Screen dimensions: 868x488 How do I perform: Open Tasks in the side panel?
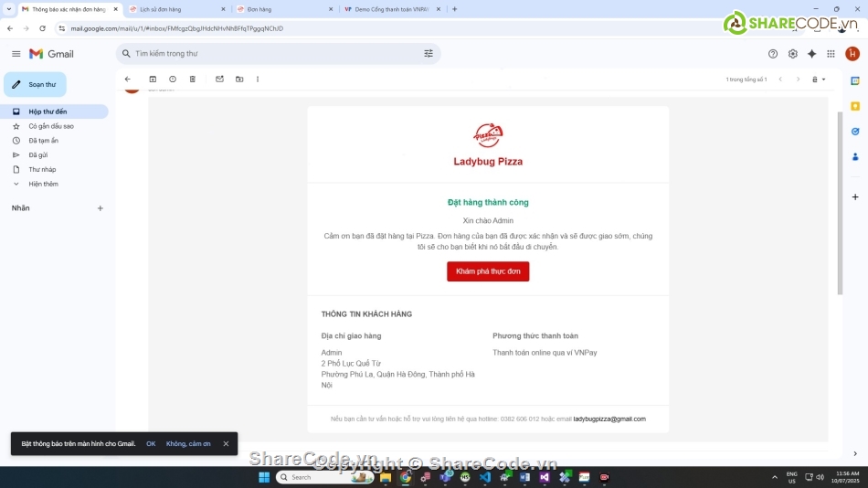pos(855,132)
